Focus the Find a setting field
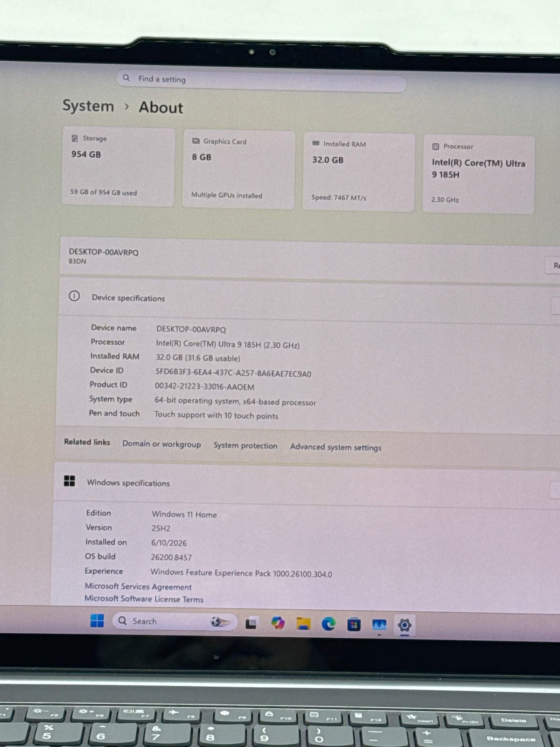560x747 pixels. coord(261,81)
